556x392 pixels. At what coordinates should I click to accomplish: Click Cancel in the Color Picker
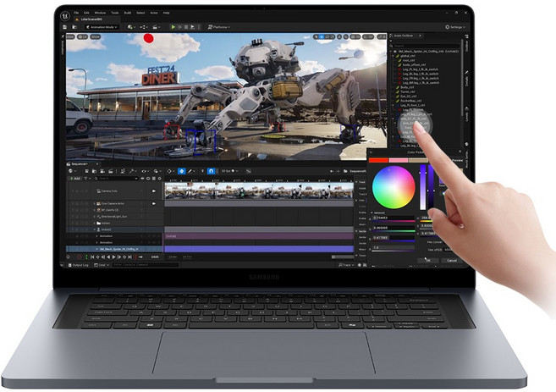coord(452,261)
